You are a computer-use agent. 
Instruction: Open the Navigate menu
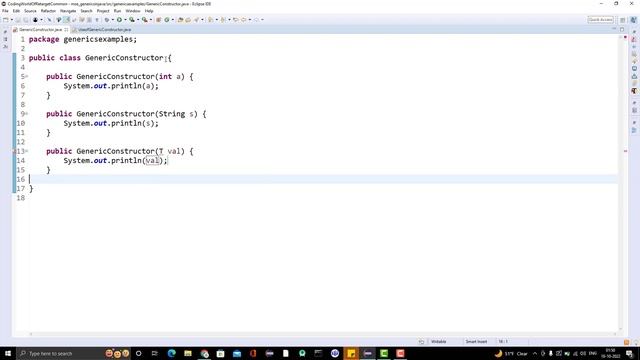[68, 11]
